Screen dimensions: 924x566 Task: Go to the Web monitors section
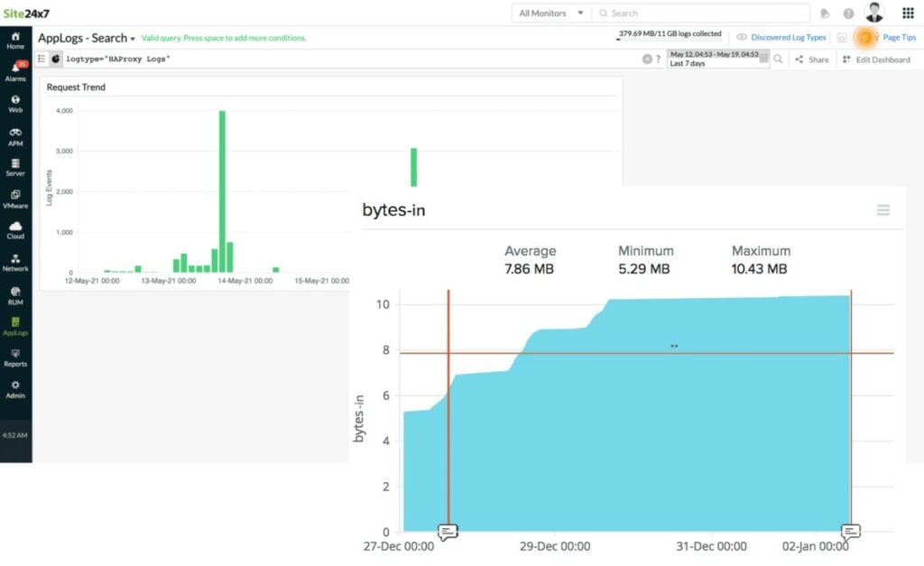coord(15,104)
